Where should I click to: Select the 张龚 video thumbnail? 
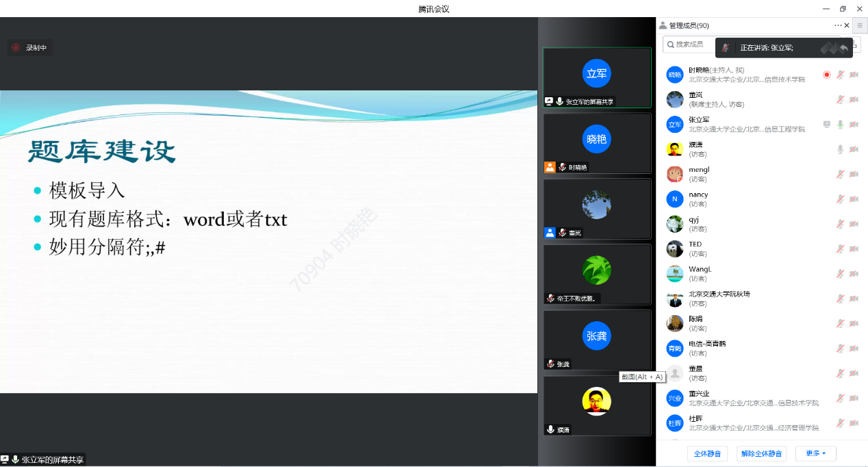(x=596, y=340)
